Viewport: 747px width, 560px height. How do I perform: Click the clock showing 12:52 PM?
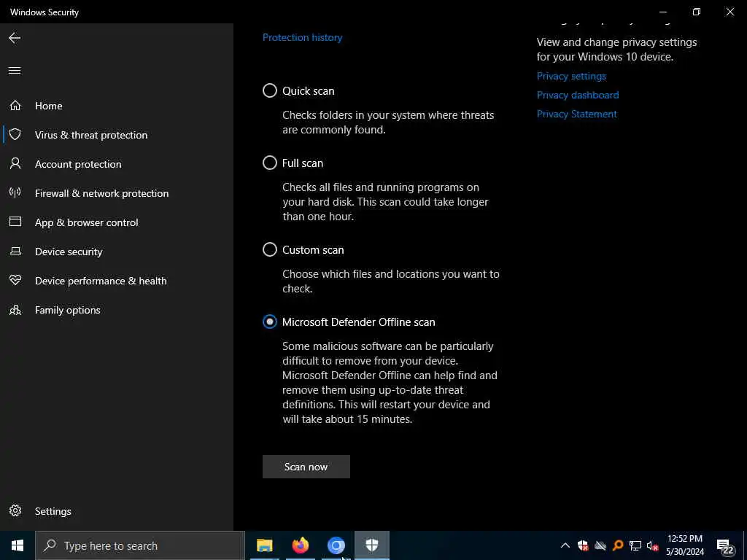(x=685, y=545)
